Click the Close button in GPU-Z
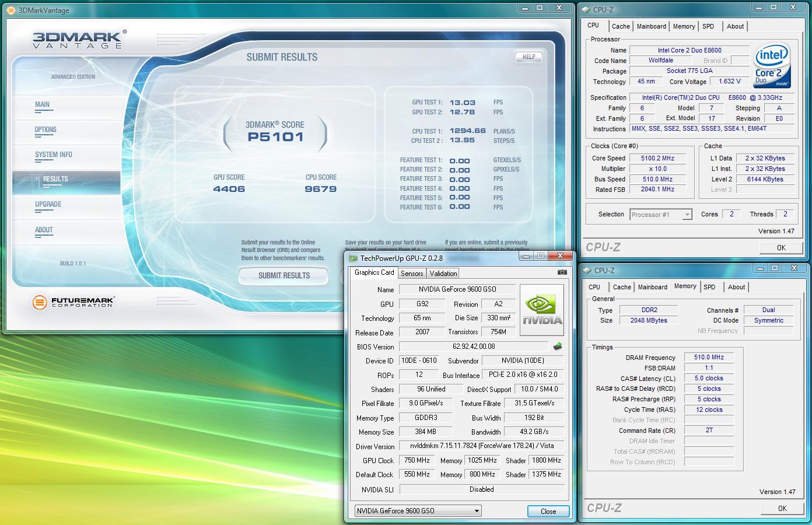This screenshot has height=525, width=812. 548,511
